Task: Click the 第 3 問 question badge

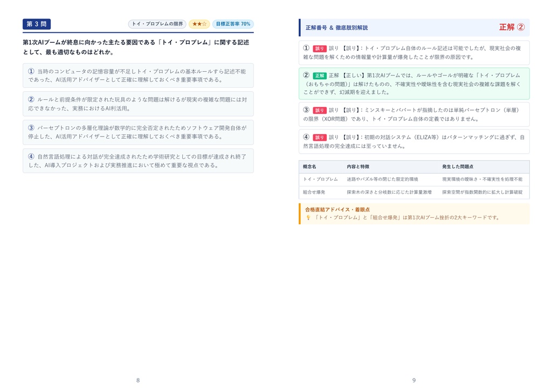Action: [37, 24]
